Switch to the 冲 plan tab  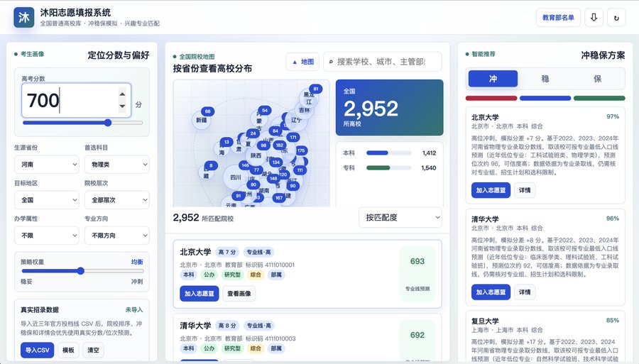point(493,79)
